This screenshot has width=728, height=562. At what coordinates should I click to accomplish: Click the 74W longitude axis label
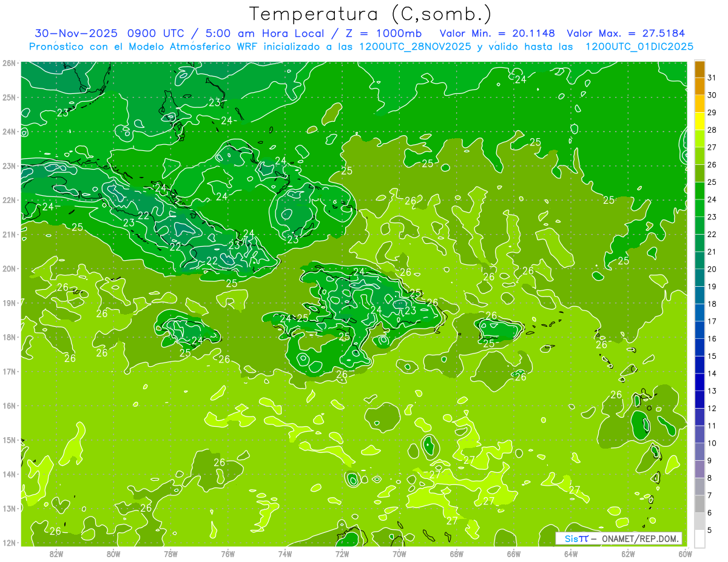click(x=285, y=554)
